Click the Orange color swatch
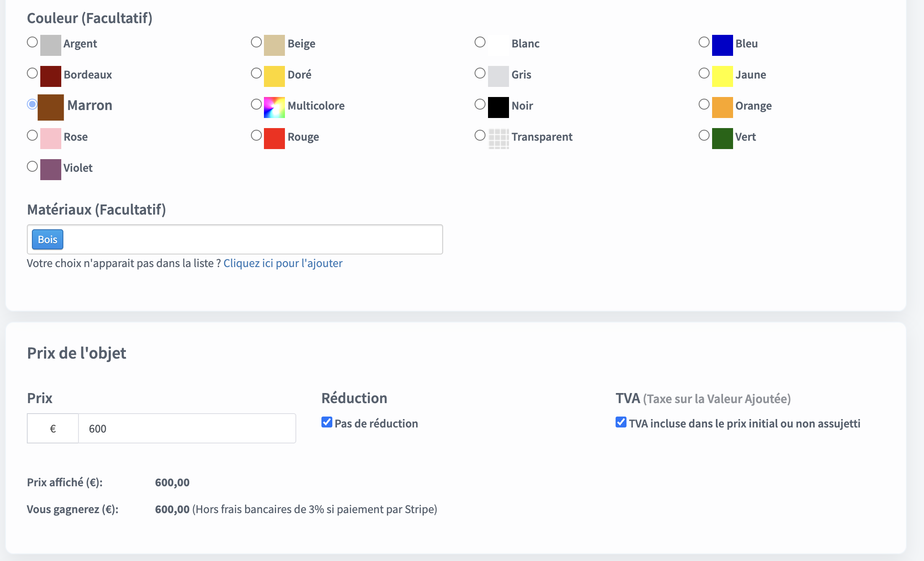This screenshot has width=924, height=561. point(722,107)
